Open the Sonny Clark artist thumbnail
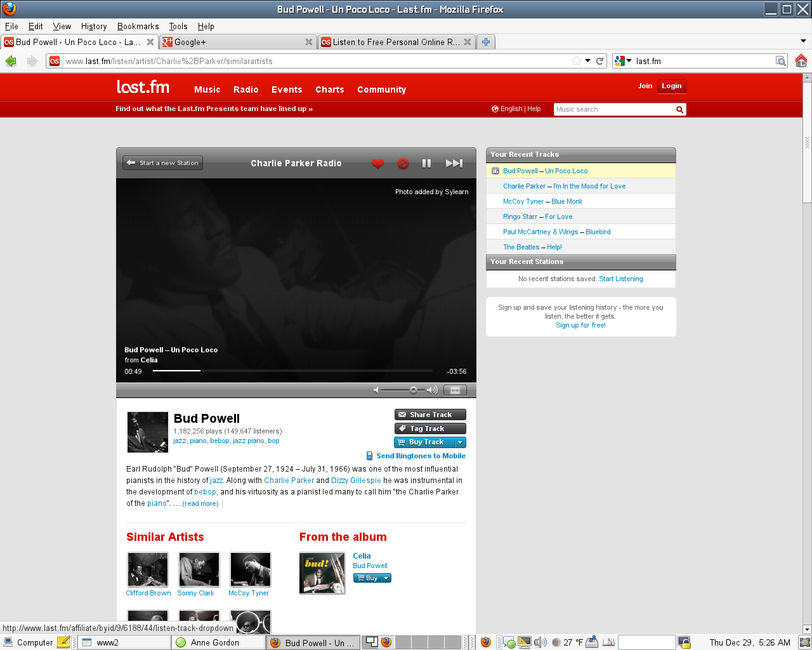812x650 pixels. pos(199,569)
